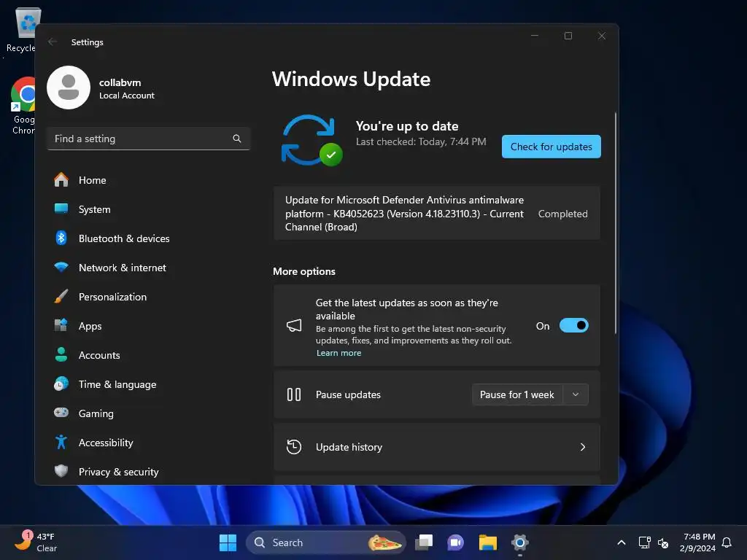This screenshot has width=747, height=560.
Task: Toggle Get the latest updates switch off
Action: point(573,326)
